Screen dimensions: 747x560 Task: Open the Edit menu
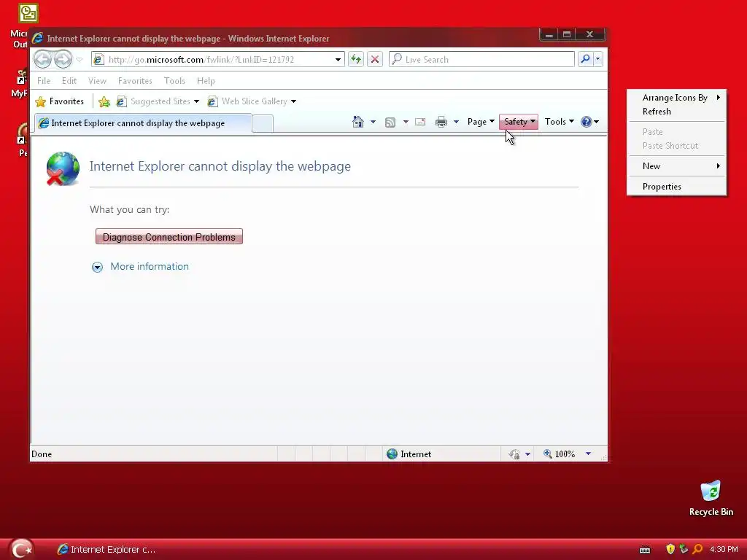coord(69,81)
